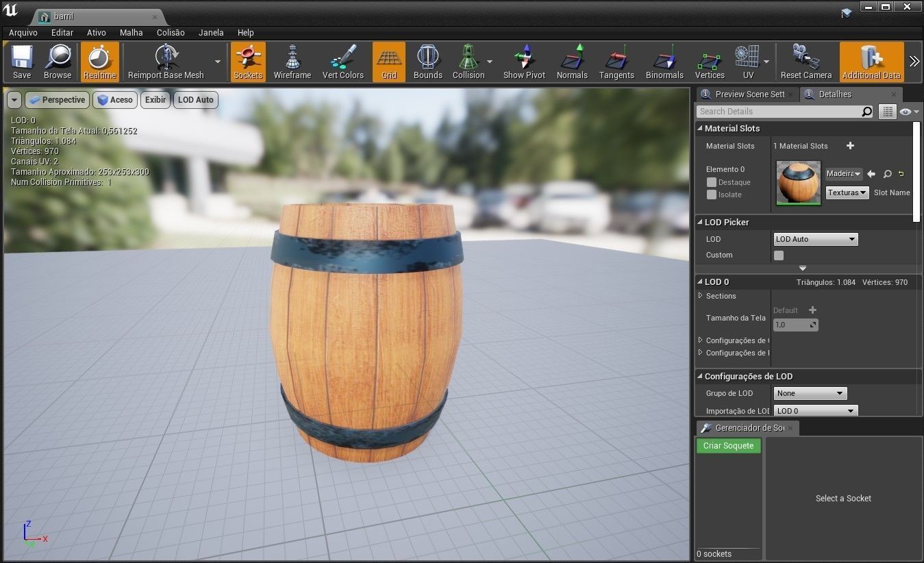924x563 pixels.
Task: Use selected asset arrow icon for material
Action: click(871, 174)
